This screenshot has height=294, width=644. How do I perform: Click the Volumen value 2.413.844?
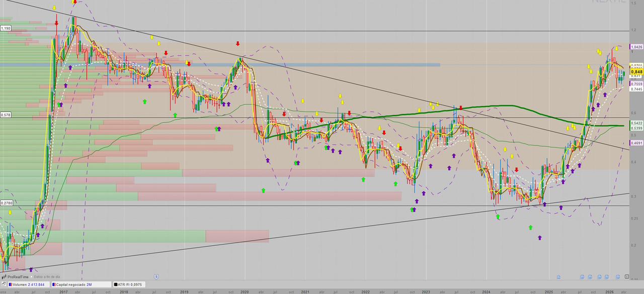pos(36,284)
